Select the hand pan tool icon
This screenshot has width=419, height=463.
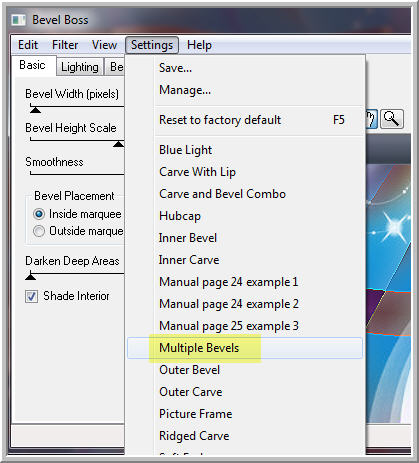coord(371,119)
